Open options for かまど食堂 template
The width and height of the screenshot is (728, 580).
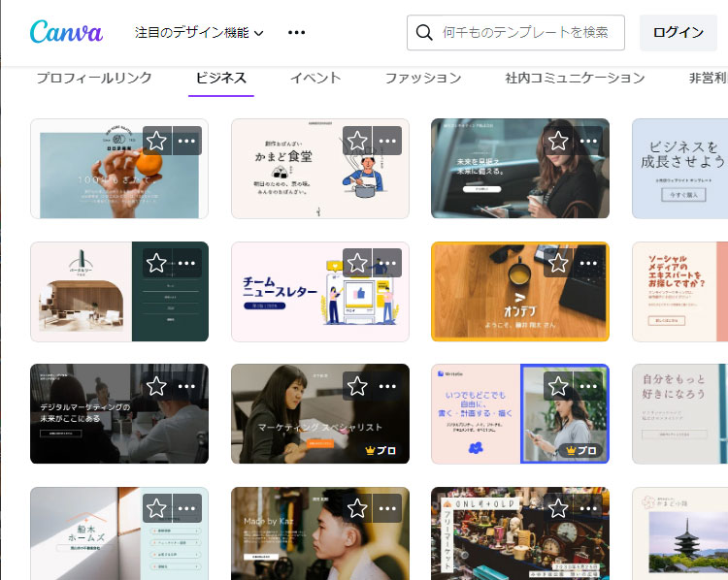[387, 141]
